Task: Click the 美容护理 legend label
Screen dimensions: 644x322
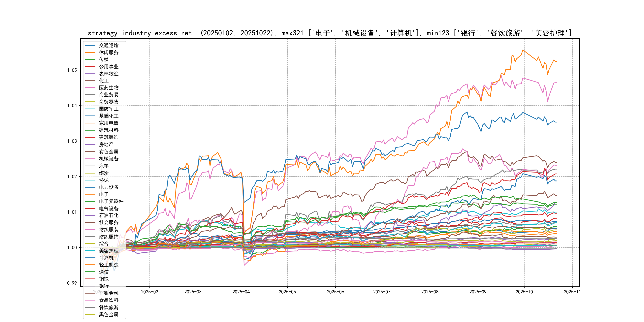Action: (109, 251)
